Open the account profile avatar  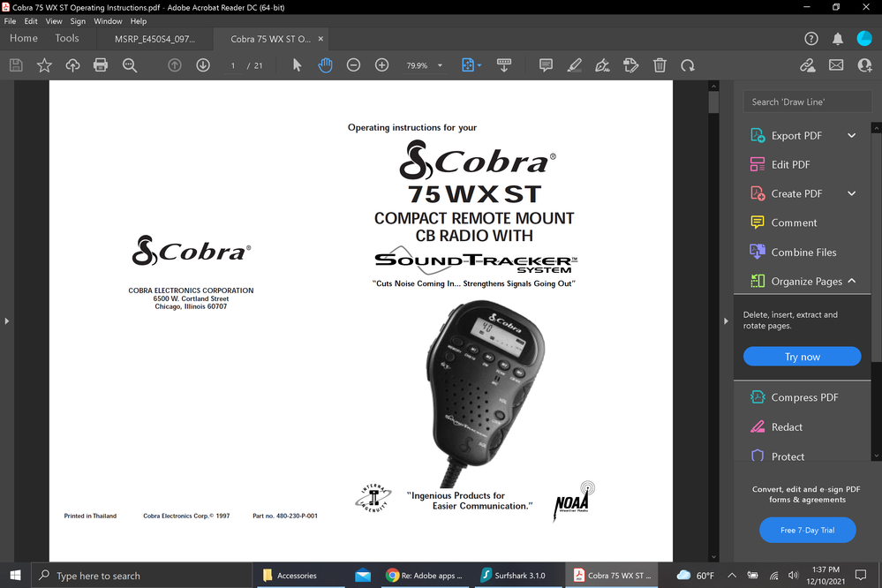coord(864,38)
